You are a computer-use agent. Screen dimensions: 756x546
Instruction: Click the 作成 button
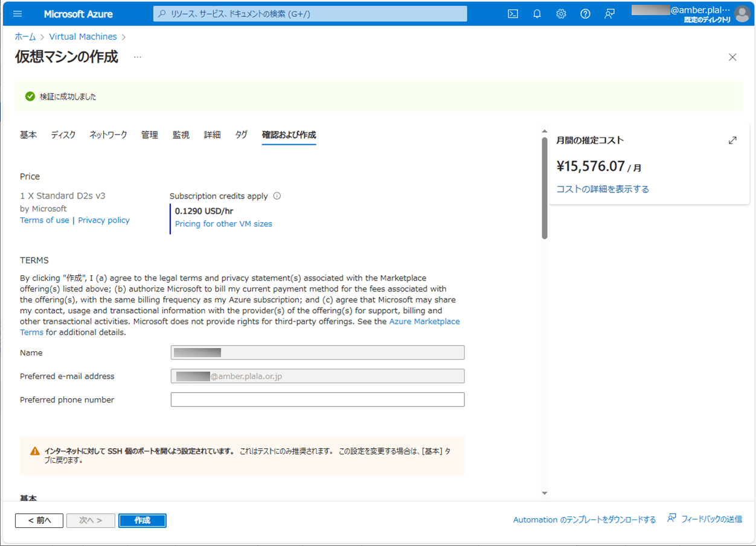(143, 520)
